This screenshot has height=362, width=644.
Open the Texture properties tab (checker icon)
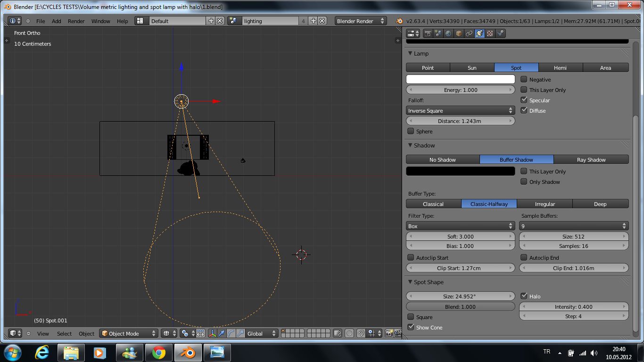(x=489, y=33)
